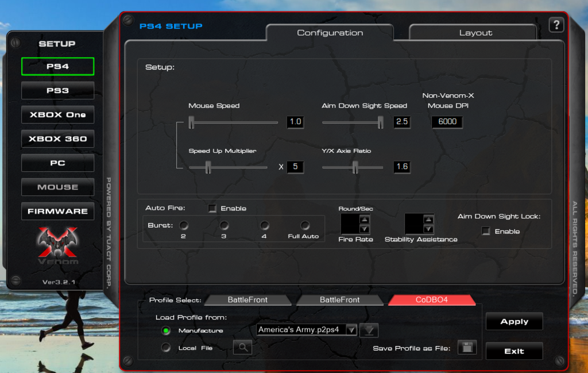The image size is (588, 373).
Task: Decrease Stability Assistance with down arrow
Action: pyautogui.click(x=428, y=229)
